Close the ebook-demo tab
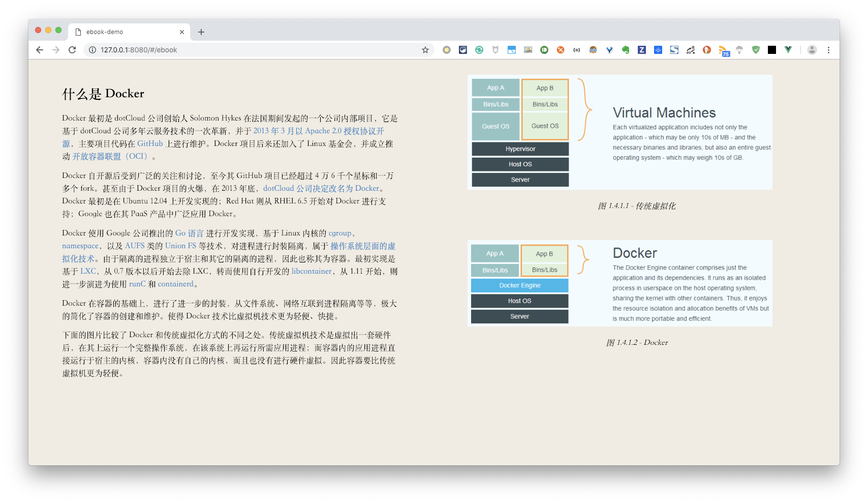The height and width of the screenshot is (503, 868). pyautogui.click(x=182, y=32)
